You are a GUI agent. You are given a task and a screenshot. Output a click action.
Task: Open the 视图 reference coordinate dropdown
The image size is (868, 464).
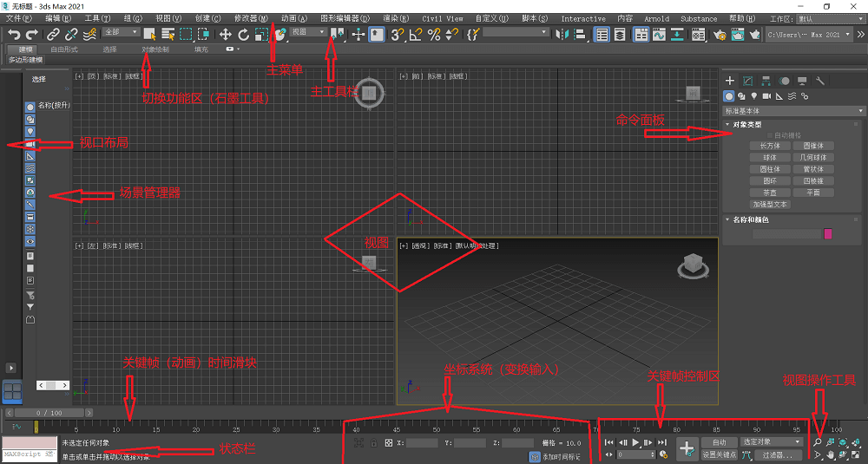pos(308,32)
